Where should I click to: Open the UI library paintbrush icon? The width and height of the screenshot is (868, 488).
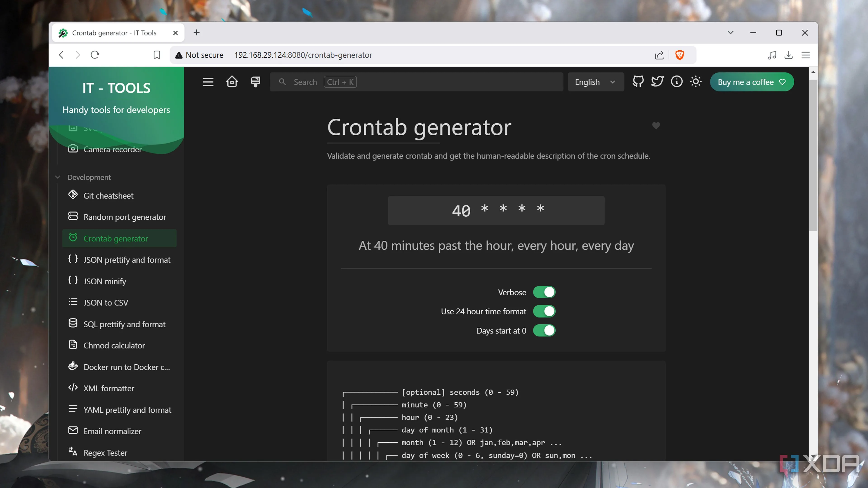click(x=255, y=82)
